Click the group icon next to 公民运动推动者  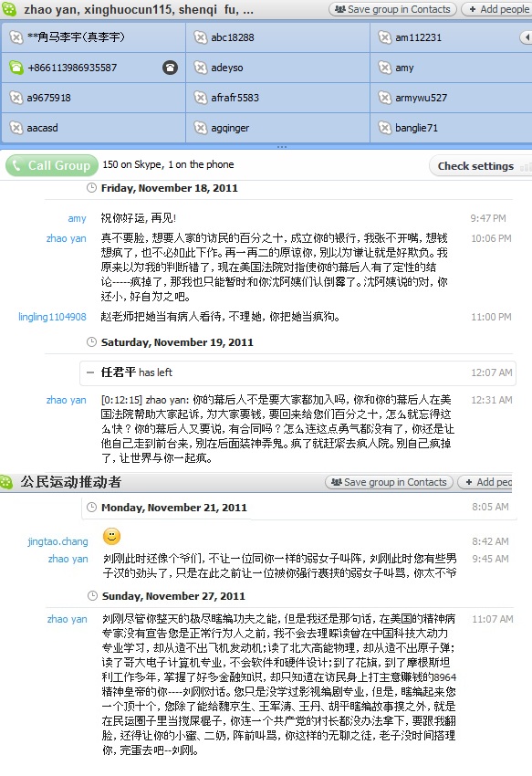coord(7,482)
